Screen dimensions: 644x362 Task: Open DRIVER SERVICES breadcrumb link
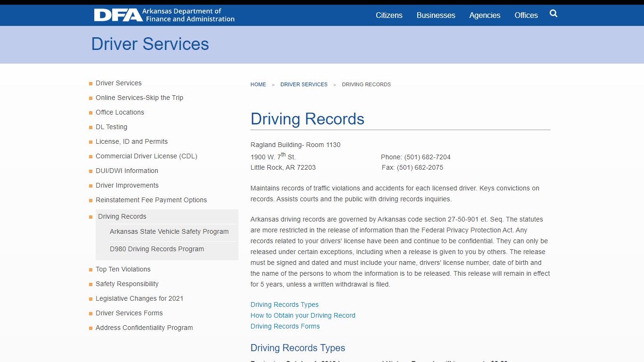pos(304,84)
